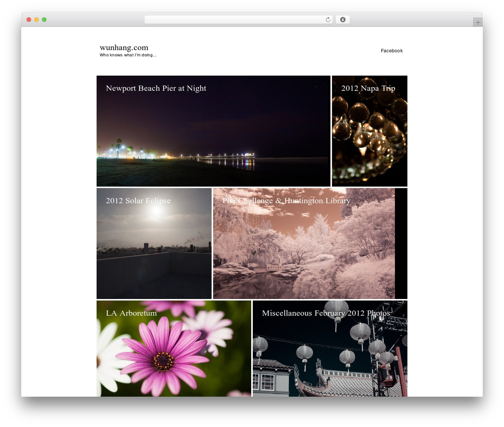View Miscellaneous February 2012 Photos post

click(330, 349)
